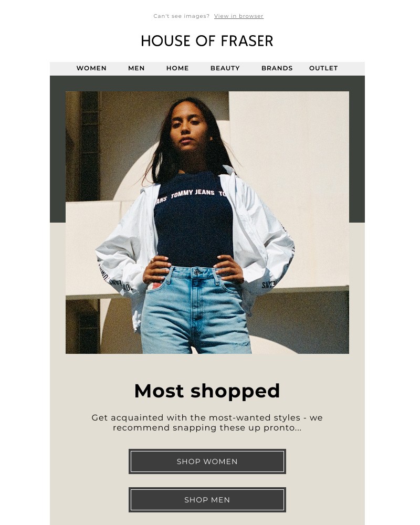This screenshot has height=525, width=420.
Task: Click the Tommy Jeans logo on the t-shirt
Action: tap(193, 194)
